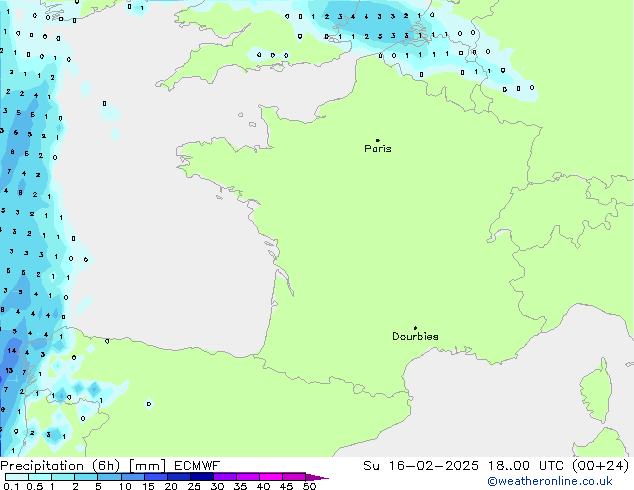Pick the 5–10 mm legend swatch
The width and height of the screenshot is (634, 490).
click(109, 477)
